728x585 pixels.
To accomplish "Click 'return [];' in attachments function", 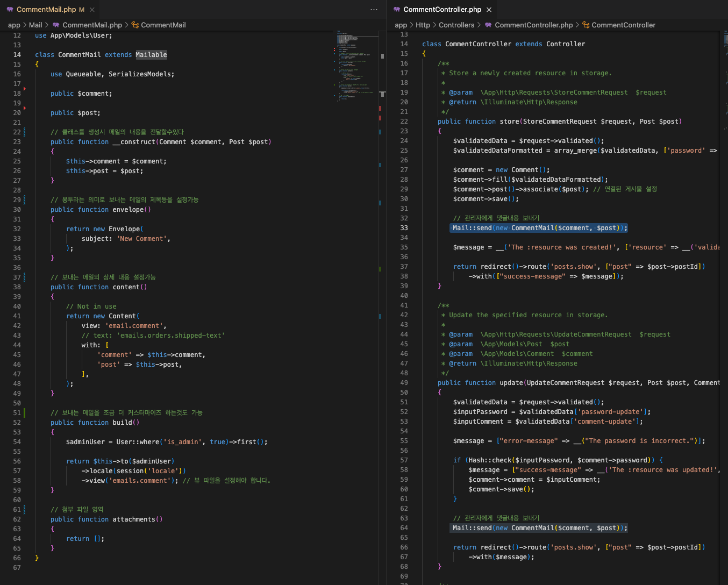I will coord(85,539).
